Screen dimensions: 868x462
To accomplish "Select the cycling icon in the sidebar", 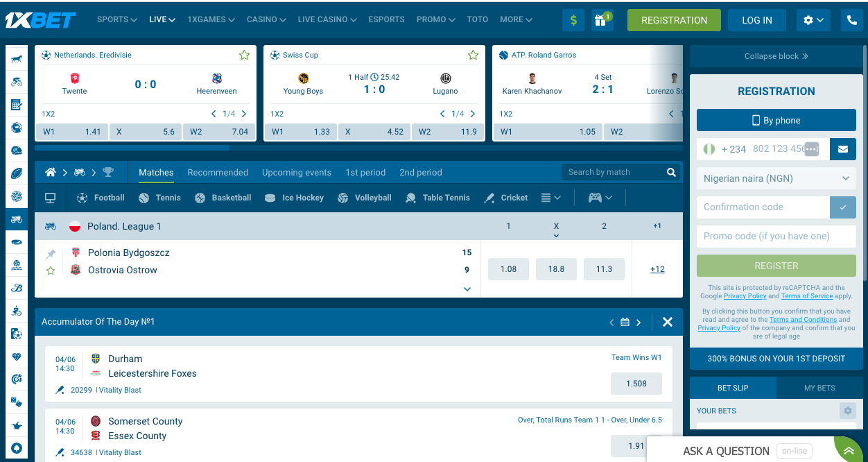I will tap(17, 82).
